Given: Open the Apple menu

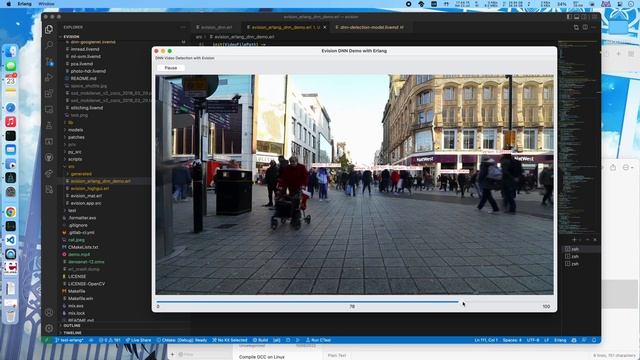Looking at the screenshot, I should 8,4.
